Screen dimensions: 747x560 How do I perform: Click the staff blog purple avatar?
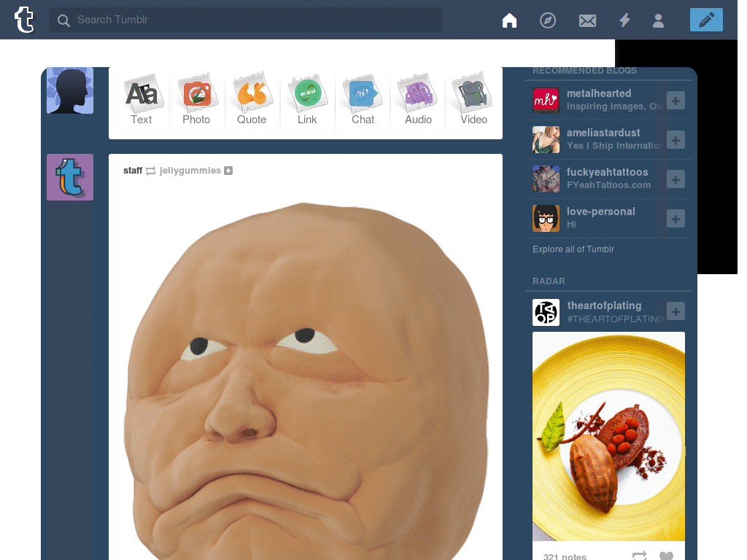(x=70, y=177)
